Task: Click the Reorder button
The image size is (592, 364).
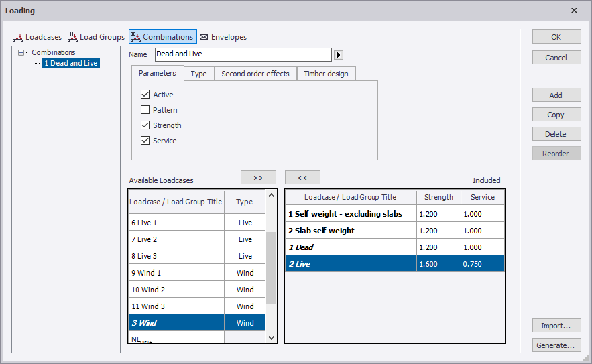Action: (x=556, y=154)
